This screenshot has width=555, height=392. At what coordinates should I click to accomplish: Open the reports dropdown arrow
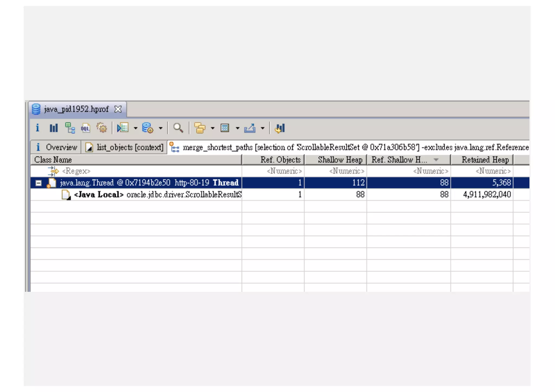point(135,128)
